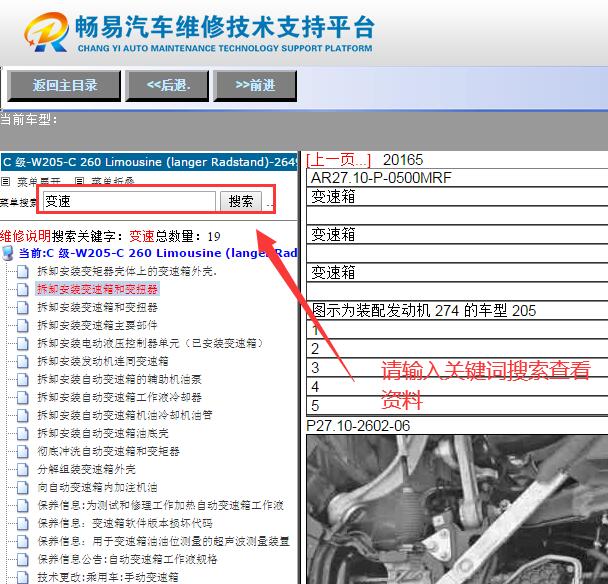Click document icon beside 保养信息:为测试和修理工作加热自动变速箱工作液
Viewport: 608px width, 584px height.
tap(23, 506)
